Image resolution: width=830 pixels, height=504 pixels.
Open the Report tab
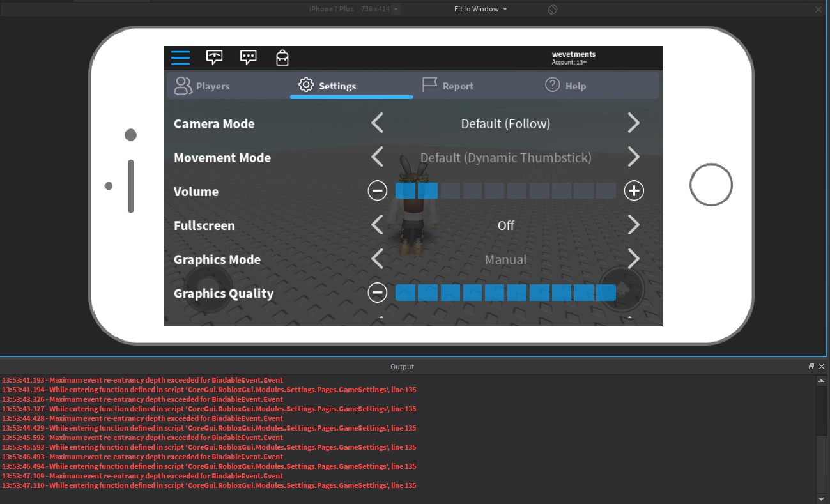point(449,86)
